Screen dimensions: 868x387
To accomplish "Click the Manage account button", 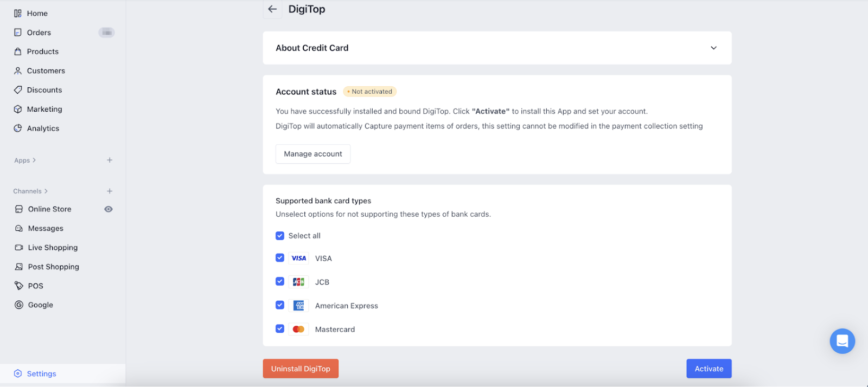I will [313, 154].
